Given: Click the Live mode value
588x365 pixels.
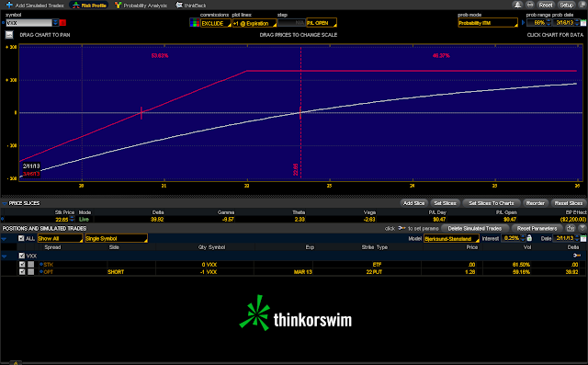Looking at the screenshot, I should [x=84, y=220].
